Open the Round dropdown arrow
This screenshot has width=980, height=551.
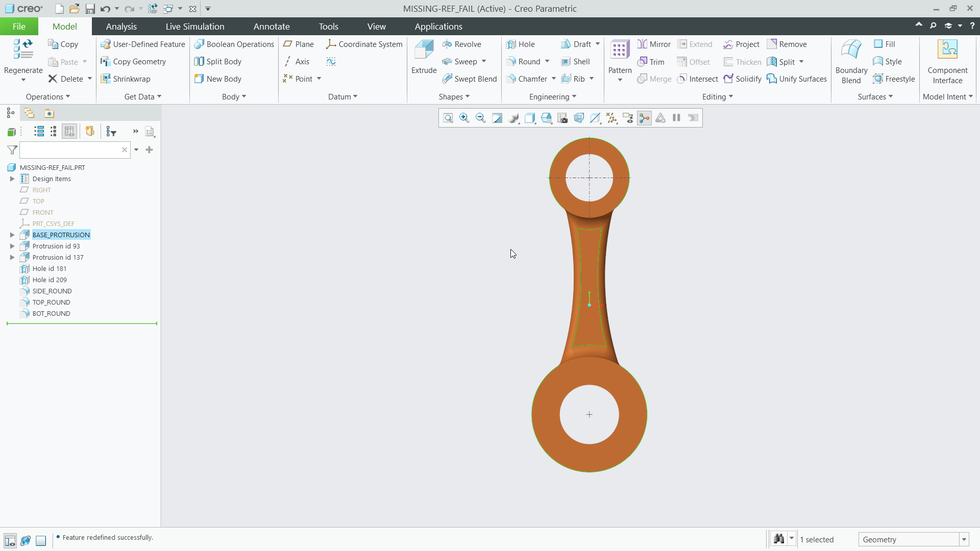click(547, 62)
